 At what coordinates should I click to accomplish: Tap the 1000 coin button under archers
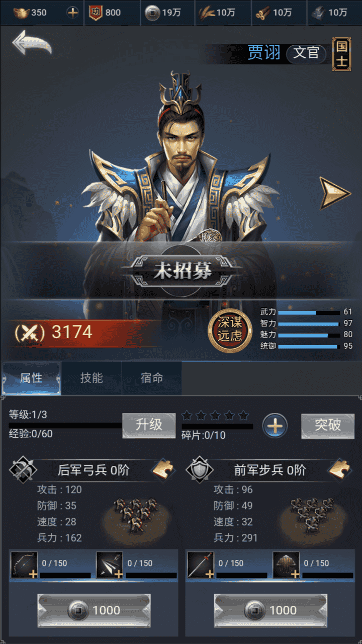click(94, 610)
